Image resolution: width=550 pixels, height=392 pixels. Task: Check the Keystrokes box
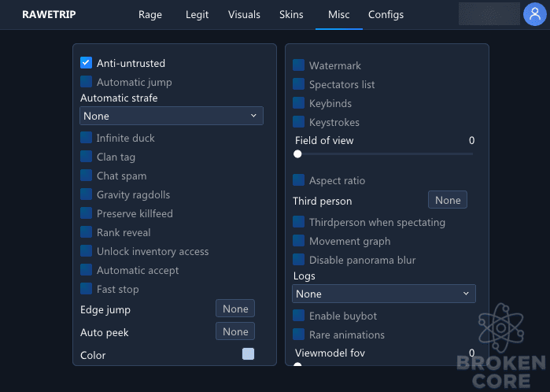pos(298,122)
